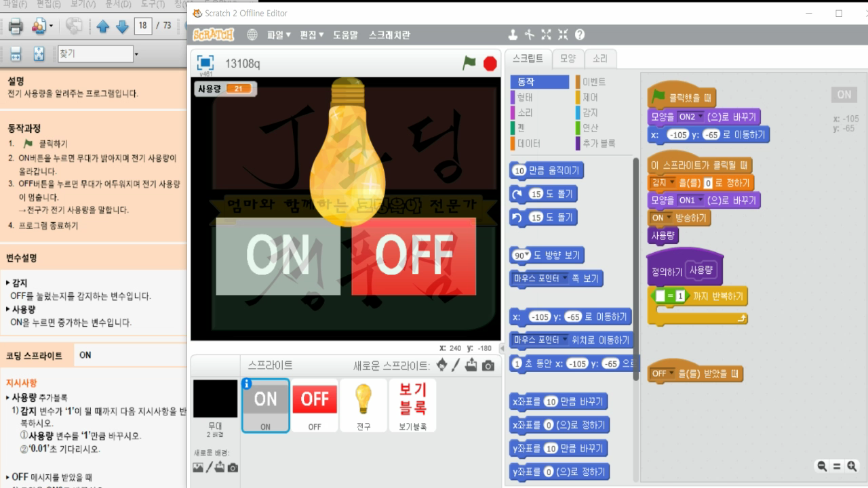Open costume dropdown in the 모양을 ON2 block
The image size is (868, 488).
coord(701,117)
